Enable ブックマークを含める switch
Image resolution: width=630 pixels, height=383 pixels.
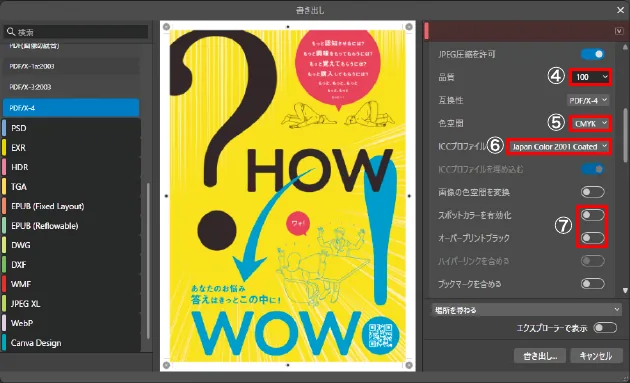(x=593, y=284)
